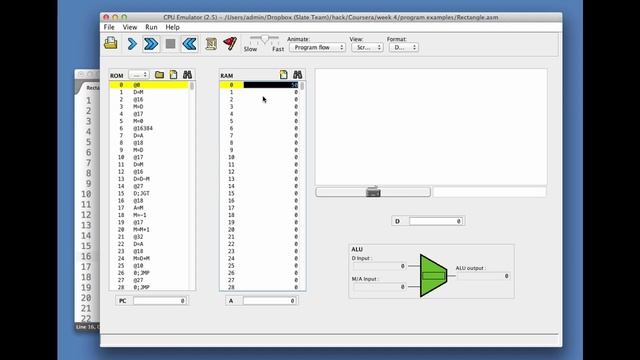Viewport: 640px width, 360px height.
Task: Click the D register field
Action: (436, 221)
